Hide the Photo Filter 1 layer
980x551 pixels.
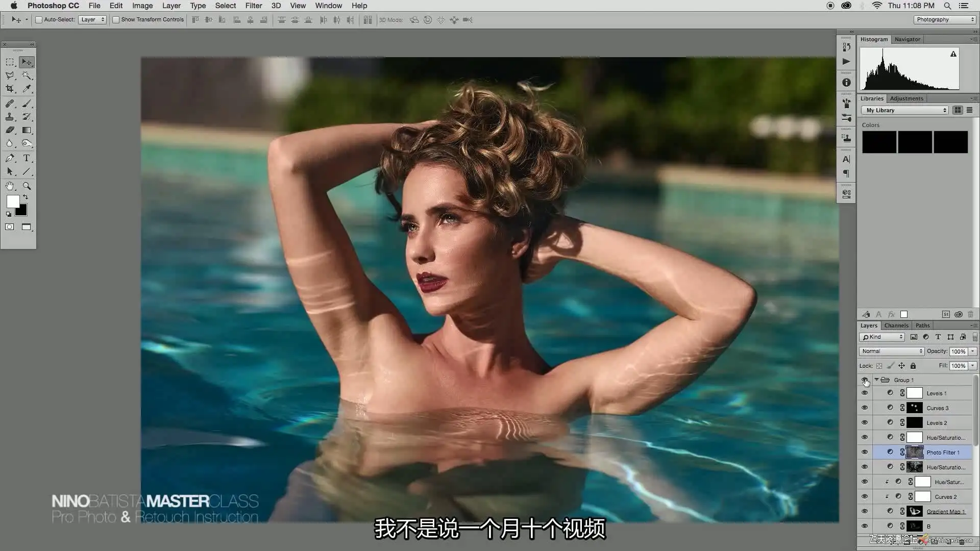[865, 453]
